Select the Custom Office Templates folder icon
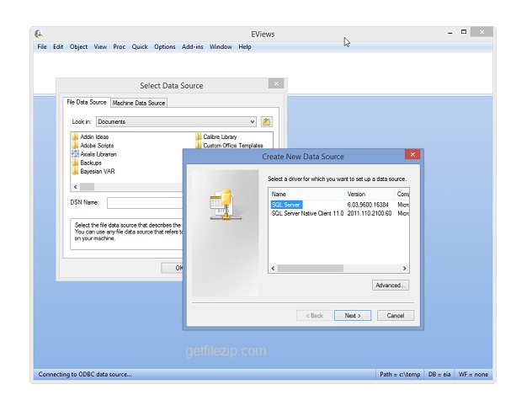This screenshot has height=411, width=532. (x=199, y=145)
